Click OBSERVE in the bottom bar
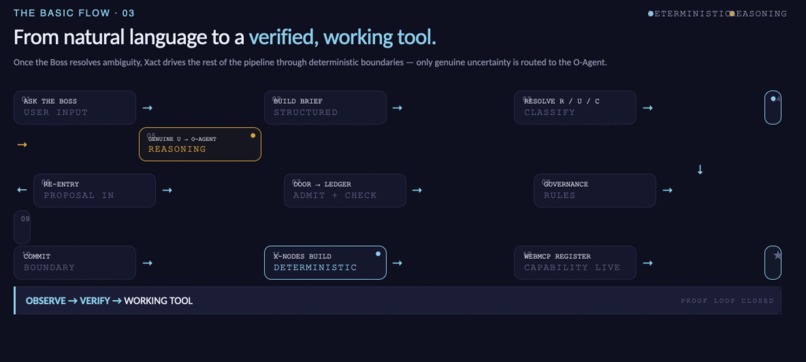The height and width of the screenshot is (362, 806). (46, 301)
